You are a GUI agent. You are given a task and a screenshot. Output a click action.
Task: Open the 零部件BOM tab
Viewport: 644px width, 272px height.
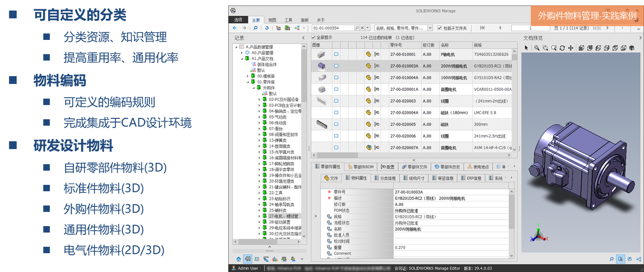coord(361,167)
